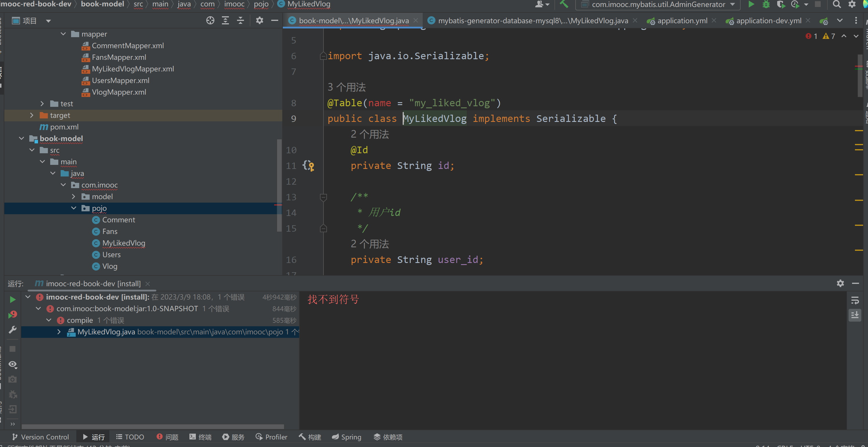Hide the project tool window

point(275,21)
